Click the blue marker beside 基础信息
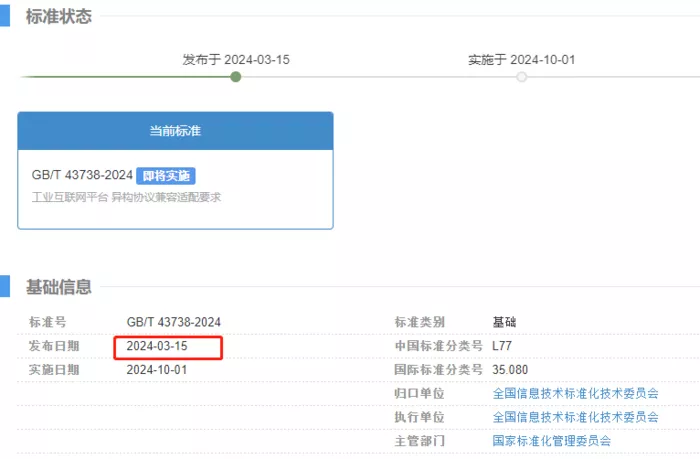The height and width of the screenshot is (459, 700). coord(5,286)
